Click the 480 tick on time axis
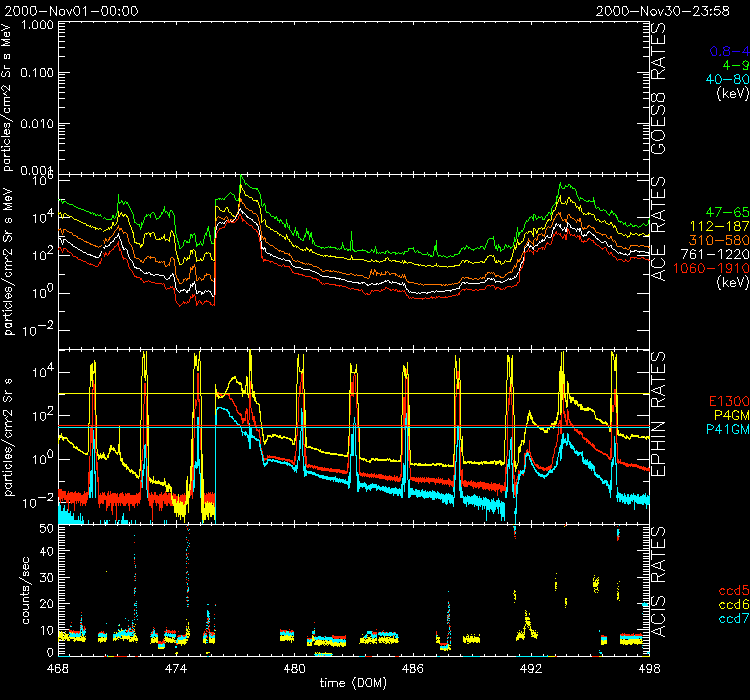Viewport: 750px width, 700px height. [295, 667]
